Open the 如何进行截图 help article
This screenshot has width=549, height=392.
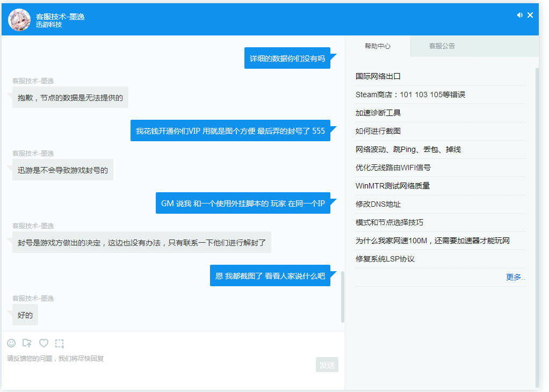(x=378, y=131)
